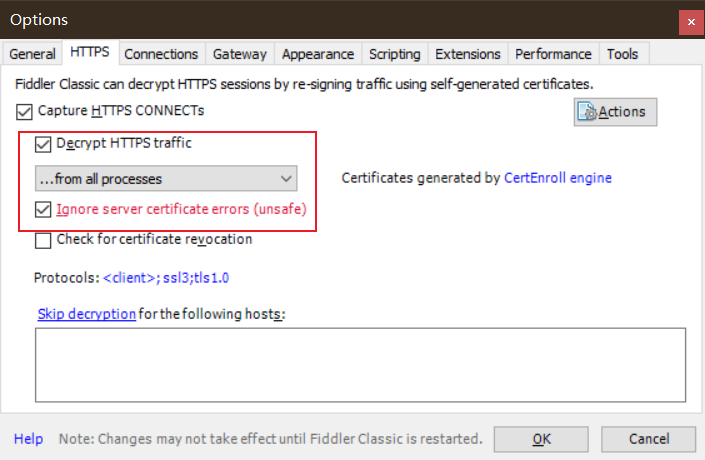The image size is (705, 460).
Task: Select the Tools tab
Action: click(x=622, y=54)
